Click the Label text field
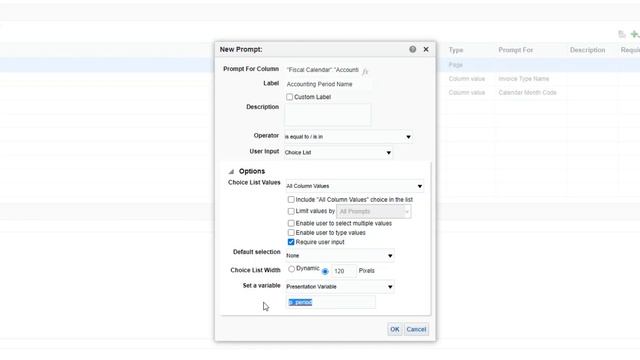The width and height of the screenshot is (640, 360). point(328,84)
